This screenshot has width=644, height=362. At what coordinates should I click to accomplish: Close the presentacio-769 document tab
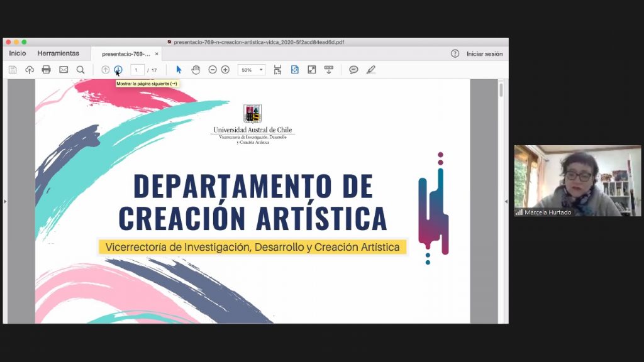point(157,54)
